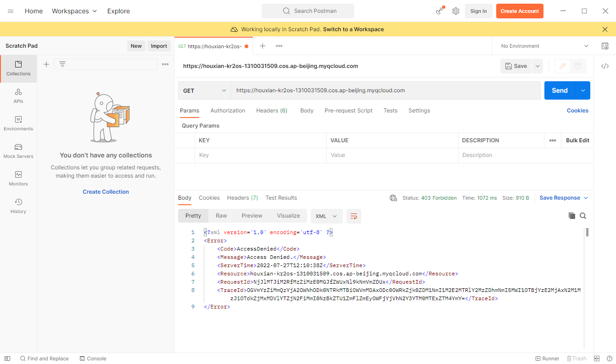The height and width of the screenshot is (364, 616).
Task: Open the response Cookies tab
Action: pyautogui.click(x=209, y=198)
